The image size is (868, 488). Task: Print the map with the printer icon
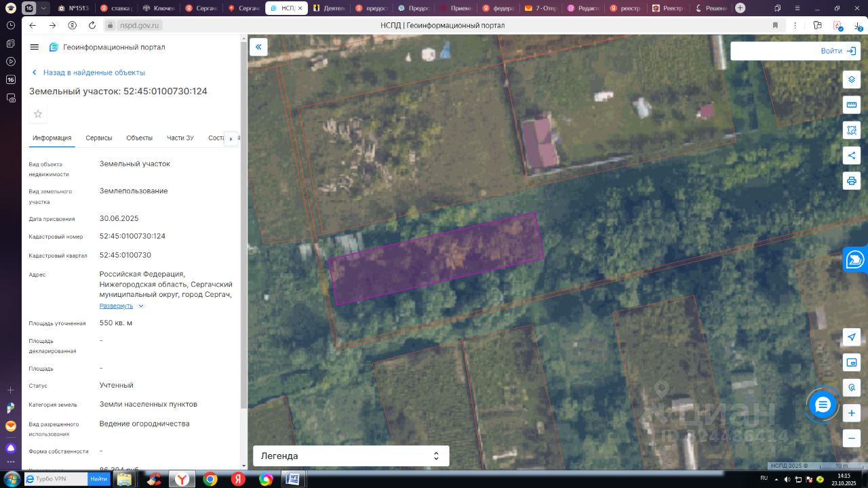852,181
